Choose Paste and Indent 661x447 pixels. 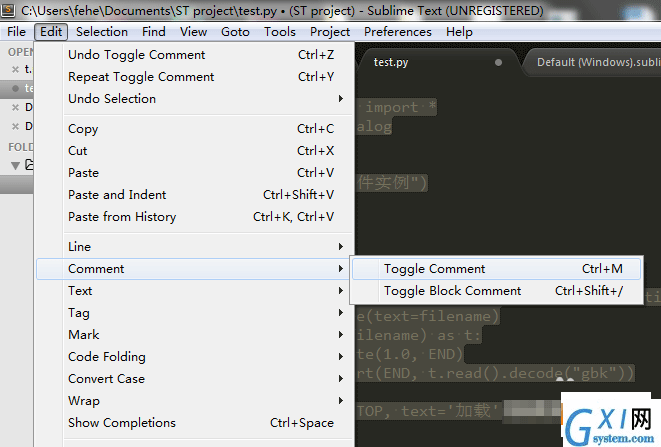click(194, 194)
